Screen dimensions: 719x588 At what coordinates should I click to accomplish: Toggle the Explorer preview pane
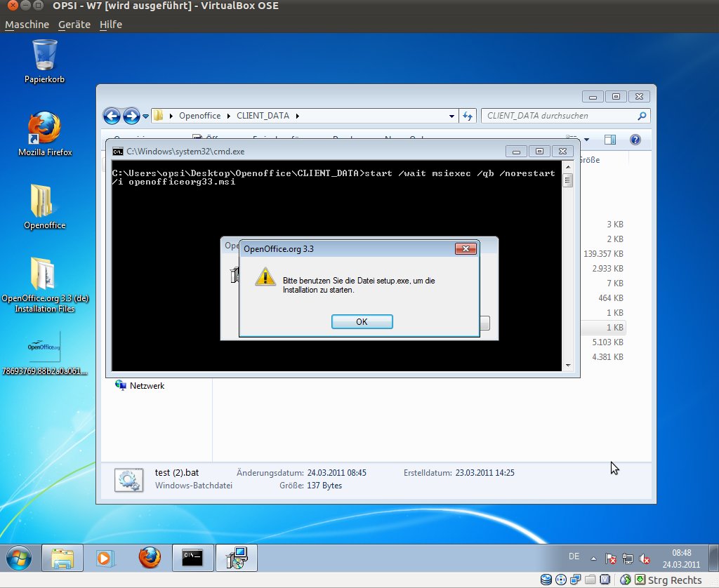[x=610, y=140]
